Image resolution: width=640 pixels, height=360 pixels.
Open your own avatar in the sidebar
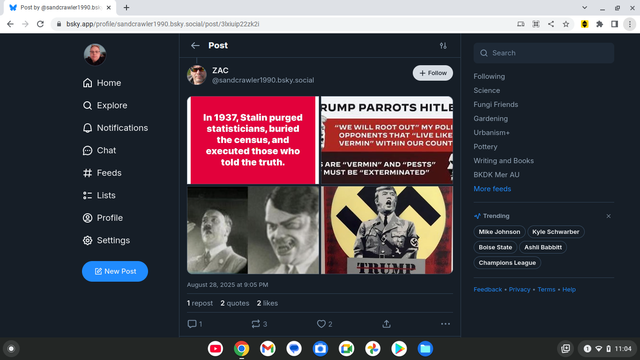tap(95, 54)
